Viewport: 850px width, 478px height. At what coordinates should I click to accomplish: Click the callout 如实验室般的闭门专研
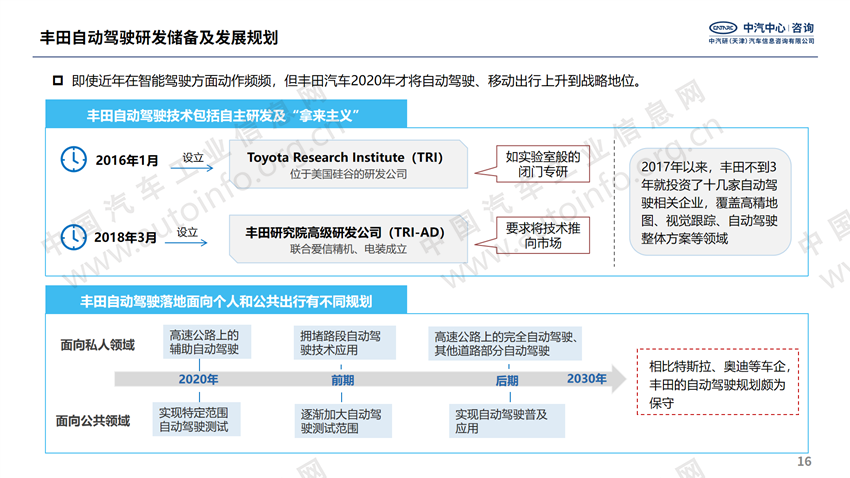point(543,164)
